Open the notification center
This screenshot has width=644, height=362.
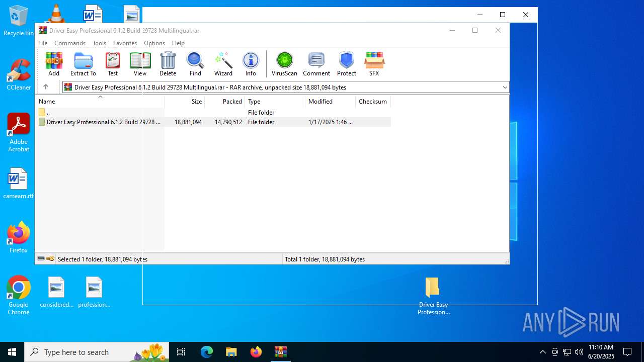627,352
